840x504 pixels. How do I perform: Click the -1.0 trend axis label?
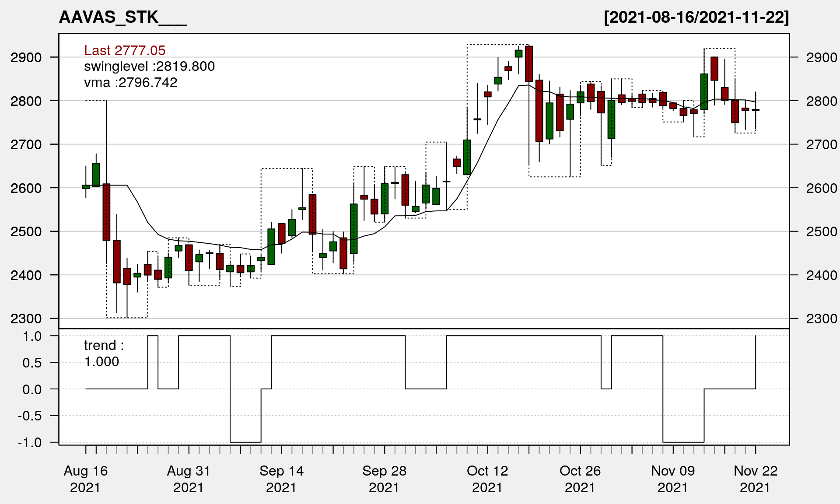tap(30, 442)
